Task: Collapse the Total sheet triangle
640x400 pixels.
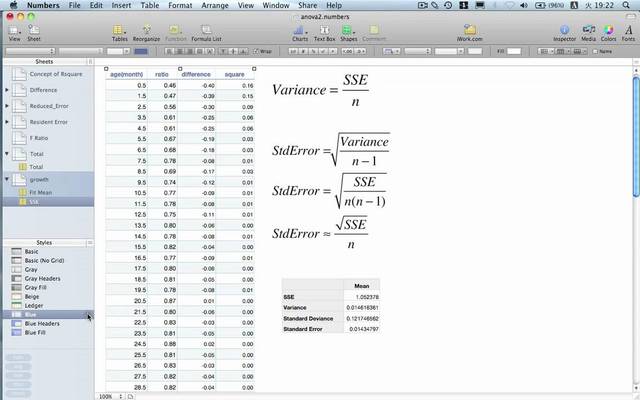Action: click(7, 154)
